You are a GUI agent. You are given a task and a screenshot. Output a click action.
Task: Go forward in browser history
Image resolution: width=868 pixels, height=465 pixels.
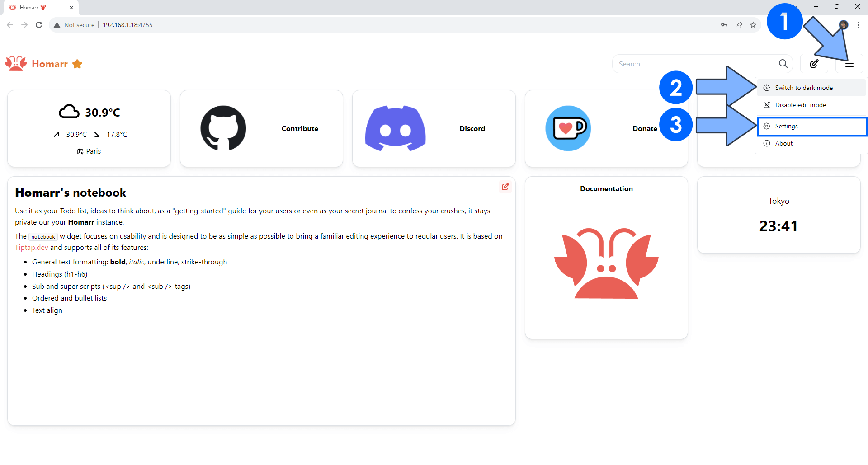[24, 25]
